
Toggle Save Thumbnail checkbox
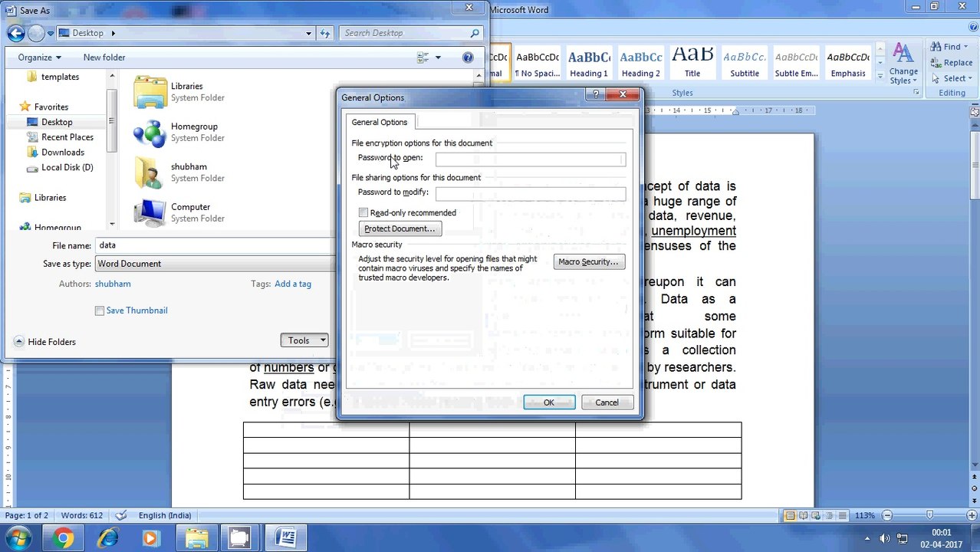100,310
